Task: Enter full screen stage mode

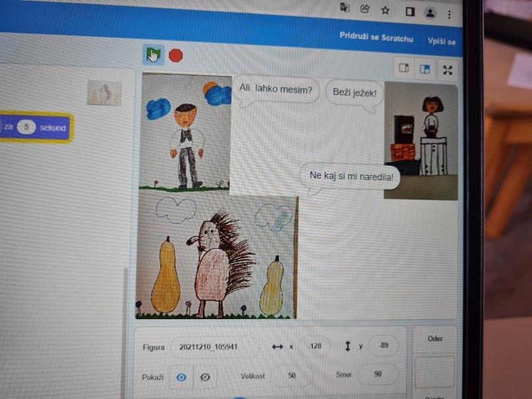Action: click(x=448, y=70)
